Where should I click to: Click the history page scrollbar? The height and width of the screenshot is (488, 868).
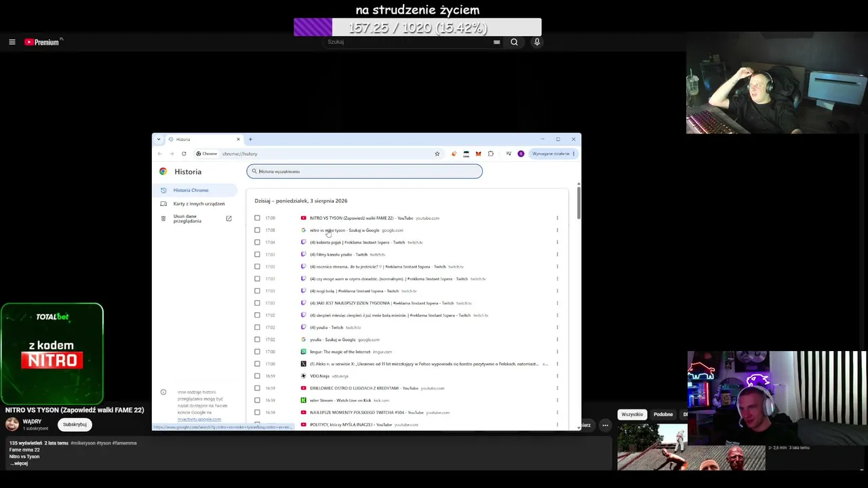(578, 202)
